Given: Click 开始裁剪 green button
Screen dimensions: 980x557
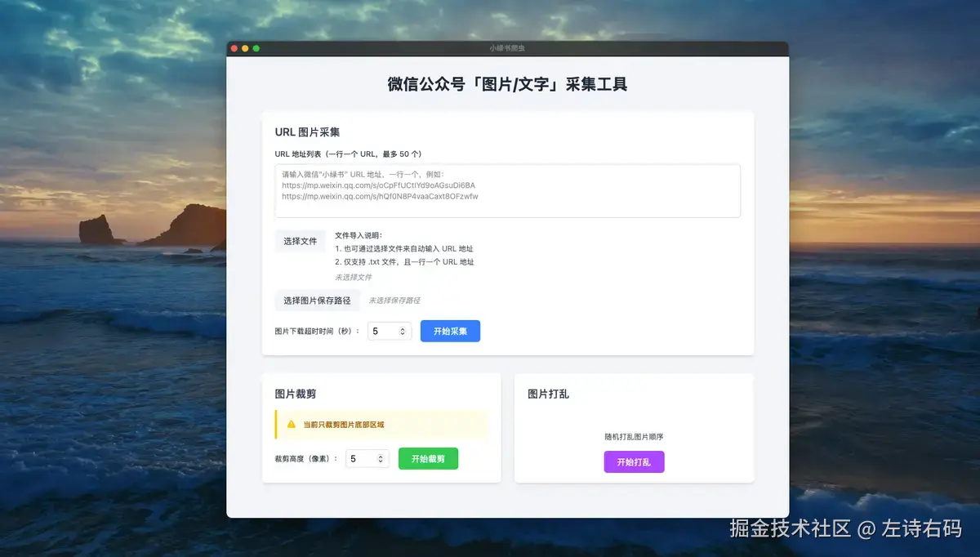Looking at the screenshot, I should coord(428,459).
